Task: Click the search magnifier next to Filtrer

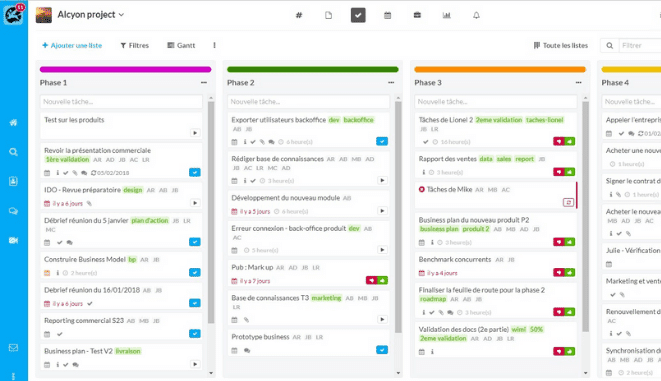Action: 610,46
